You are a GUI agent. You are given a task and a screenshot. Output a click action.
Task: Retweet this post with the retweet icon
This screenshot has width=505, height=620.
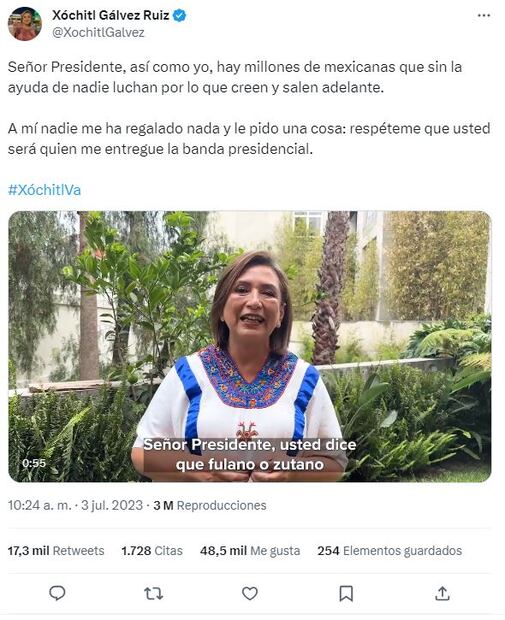point(153,594)
